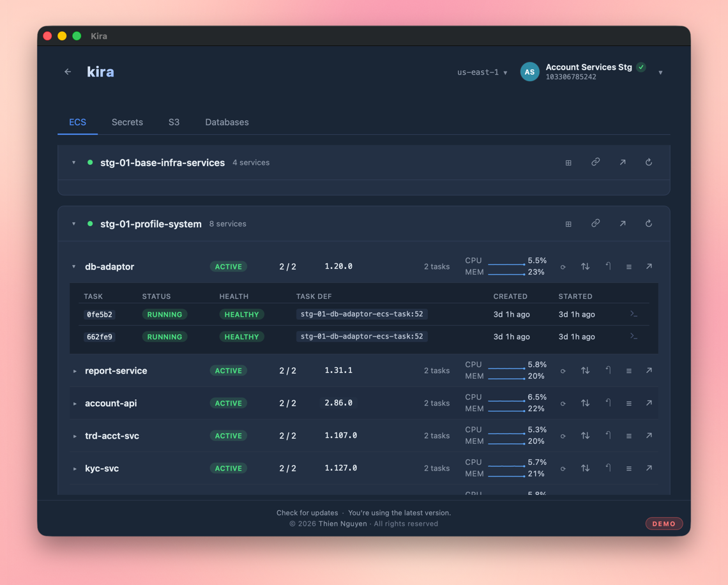The width and height of the screenshot is (728, 585).
Task: Click the TASK DEF column header
Action: tap(314, 296)
